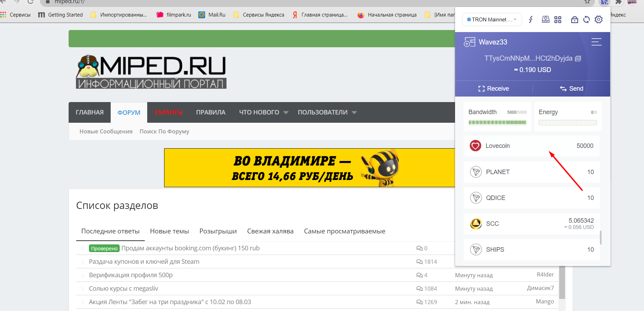644x311 pixels.
Task: Switch to the Самые просматриваемые tab
Action: tap(345, 231)
